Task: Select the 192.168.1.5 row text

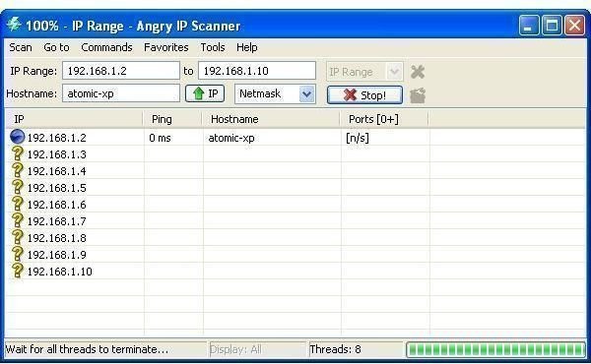Action: point(56,188)
